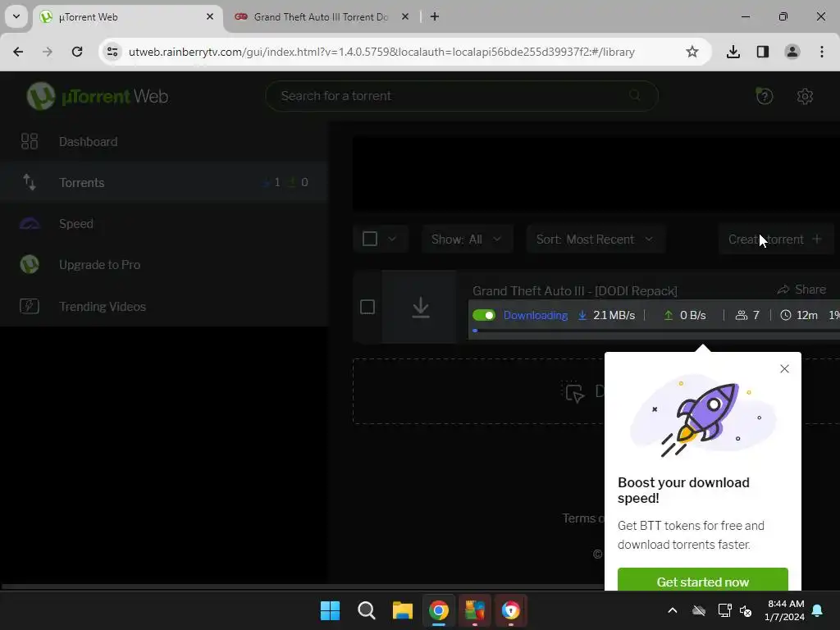Open the Chrome profile avatar
840x630 pixels.
click(792, 52)
